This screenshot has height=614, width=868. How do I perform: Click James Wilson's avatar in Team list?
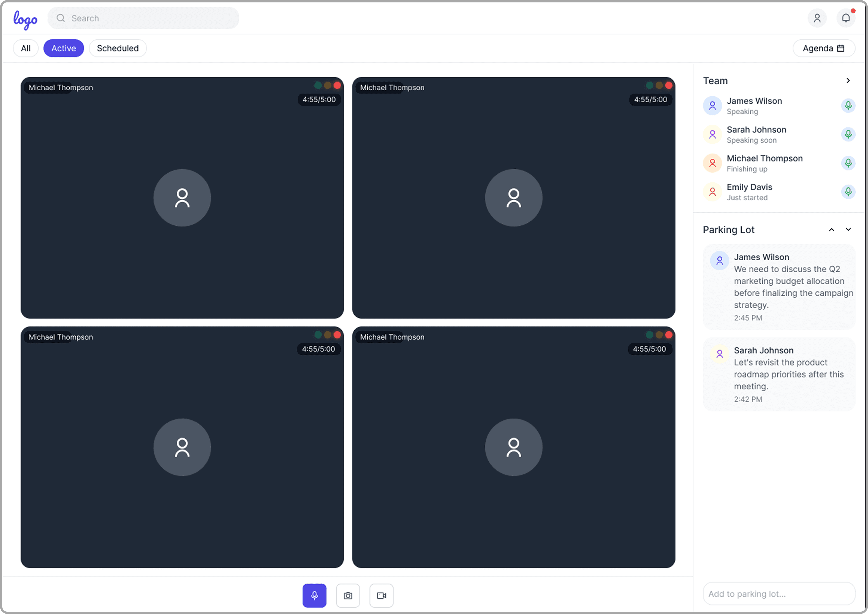pos(712,105)
